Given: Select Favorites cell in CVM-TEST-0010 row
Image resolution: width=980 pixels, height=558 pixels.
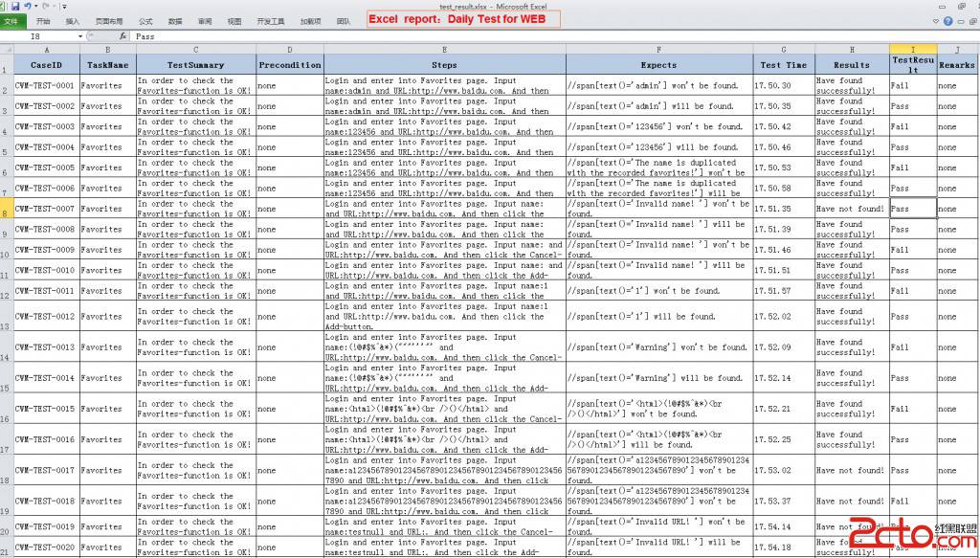Looking at the screenshot, I should point(107,270).
